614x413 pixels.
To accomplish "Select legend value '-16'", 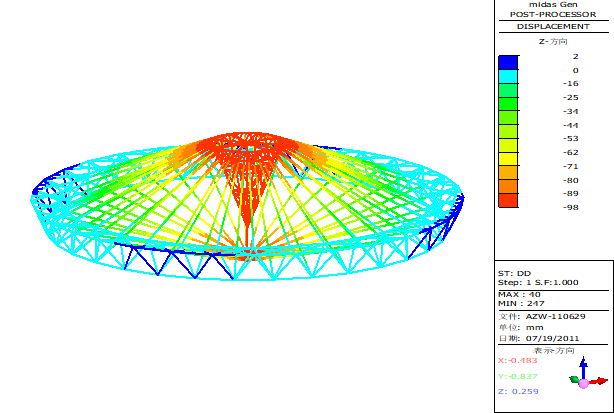I will [571, 84].
